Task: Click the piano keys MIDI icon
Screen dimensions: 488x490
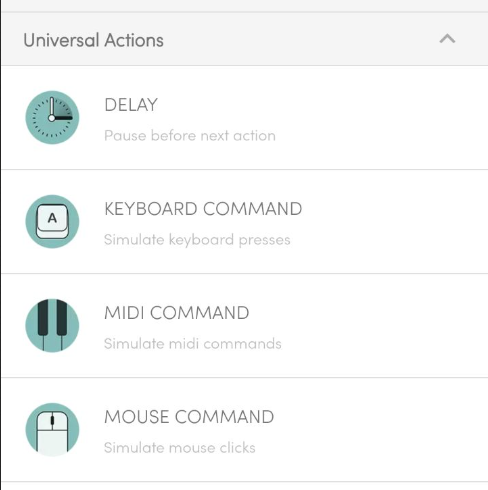Action: [x=52, y=326]
